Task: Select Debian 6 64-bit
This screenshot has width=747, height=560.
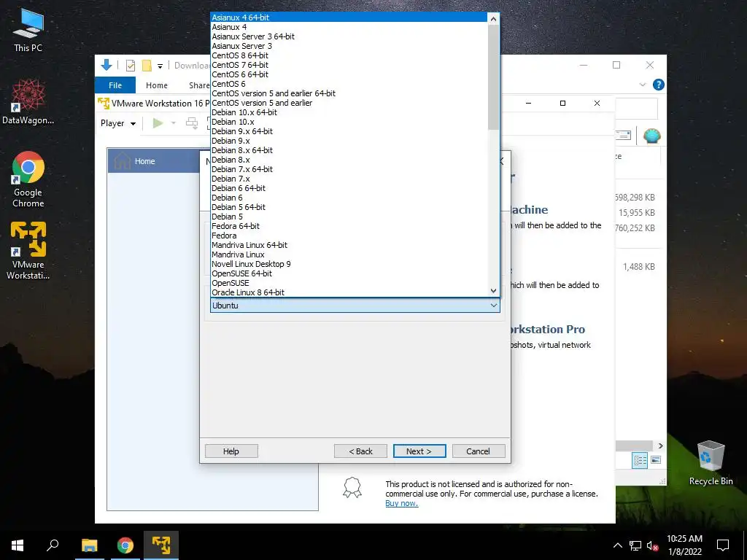Action: click(349, 189)
